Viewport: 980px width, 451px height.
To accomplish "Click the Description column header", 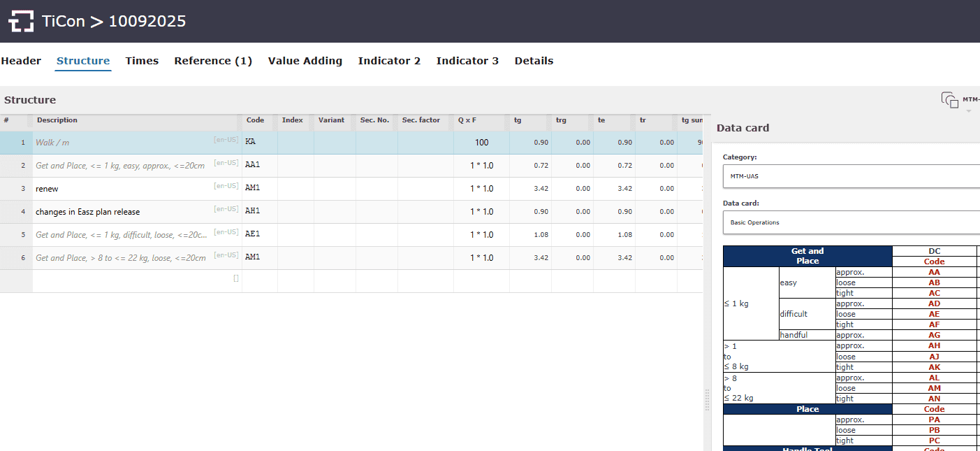I will click(57, 120).
